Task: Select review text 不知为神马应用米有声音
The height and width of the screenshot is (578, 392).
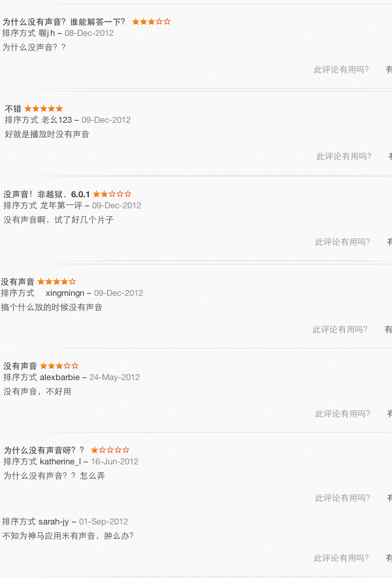Action: (49, 536)
